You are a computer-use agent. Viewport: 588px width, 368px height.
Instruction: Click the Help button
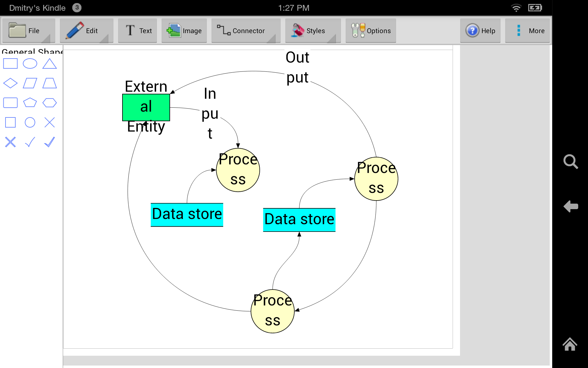[480, 30]
